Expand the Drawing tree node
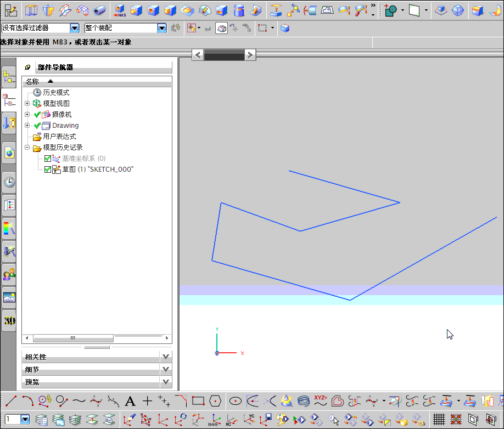The width and height of the screenshot is (504, 429). tap(27, 125)
